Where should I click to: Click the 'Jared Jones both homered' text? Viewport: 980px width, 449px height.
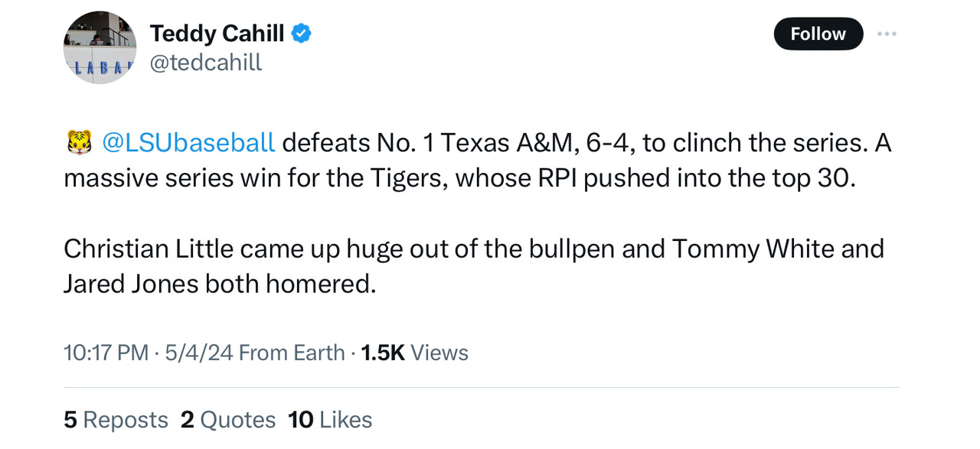pos(220,284)
